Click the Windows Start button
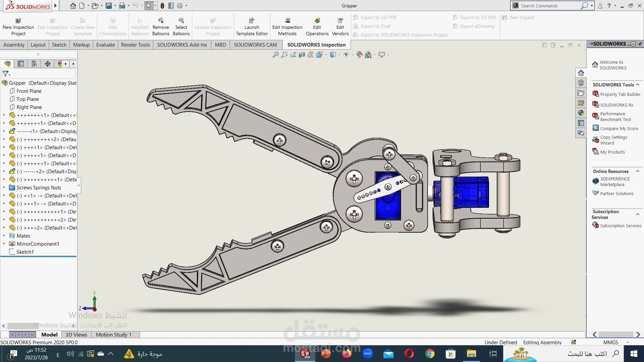The image size is (644, 362). (x=634, y=354)
